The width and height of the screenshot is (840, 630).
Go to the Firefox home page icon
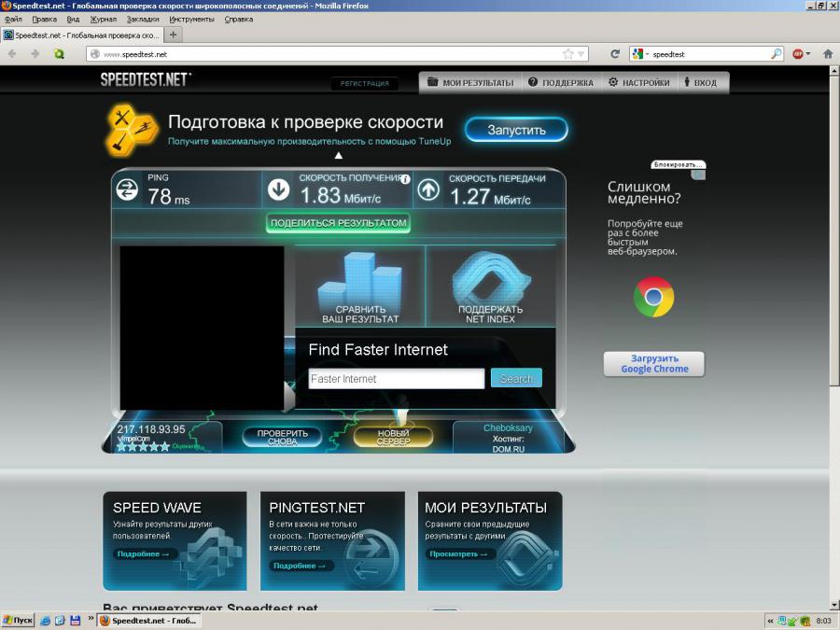[828, 53]
